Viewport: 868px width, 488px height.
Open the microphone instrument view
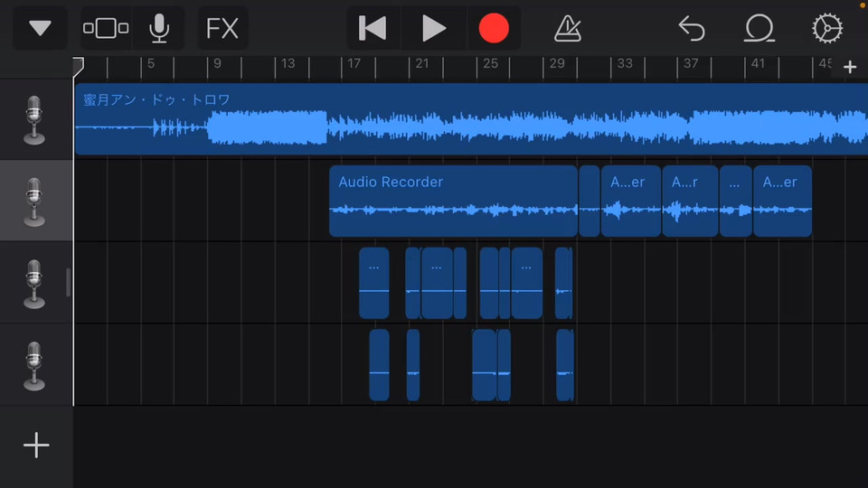[159, 28]
